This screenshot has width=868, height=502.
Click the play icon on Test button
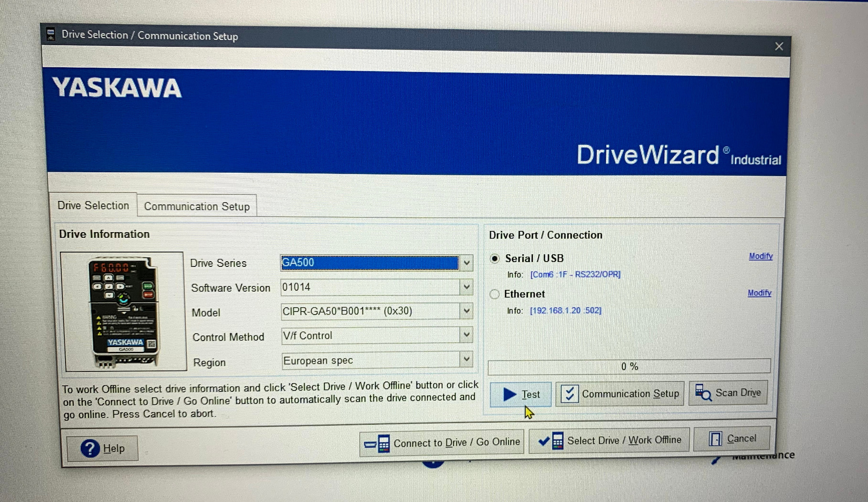pyautogui.click(x=510, y=394)
